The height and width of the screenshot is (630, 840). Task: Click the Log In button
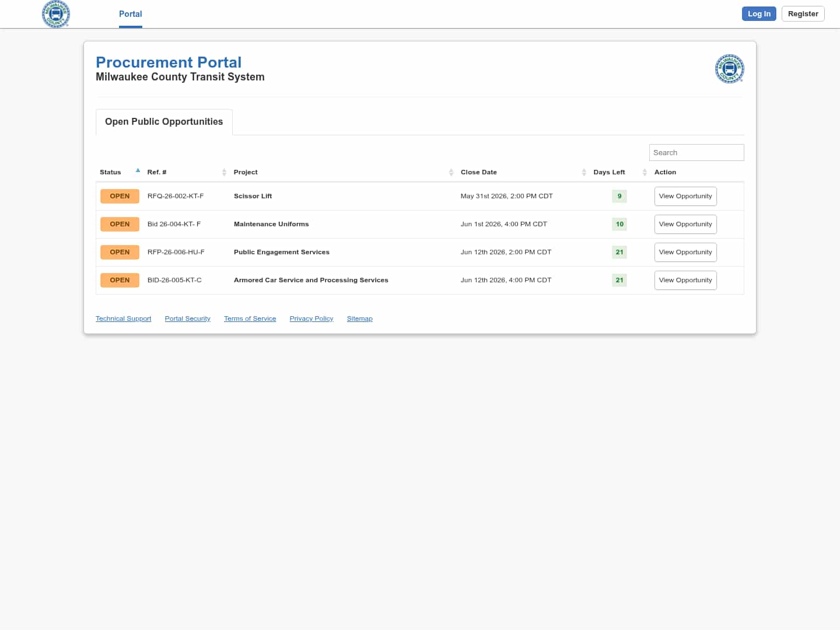tap(759, 14)
